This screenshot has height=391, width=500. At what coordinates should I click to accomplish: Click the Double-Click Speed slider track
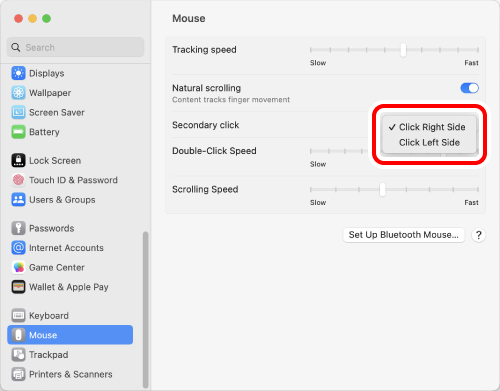pos(340,151)
